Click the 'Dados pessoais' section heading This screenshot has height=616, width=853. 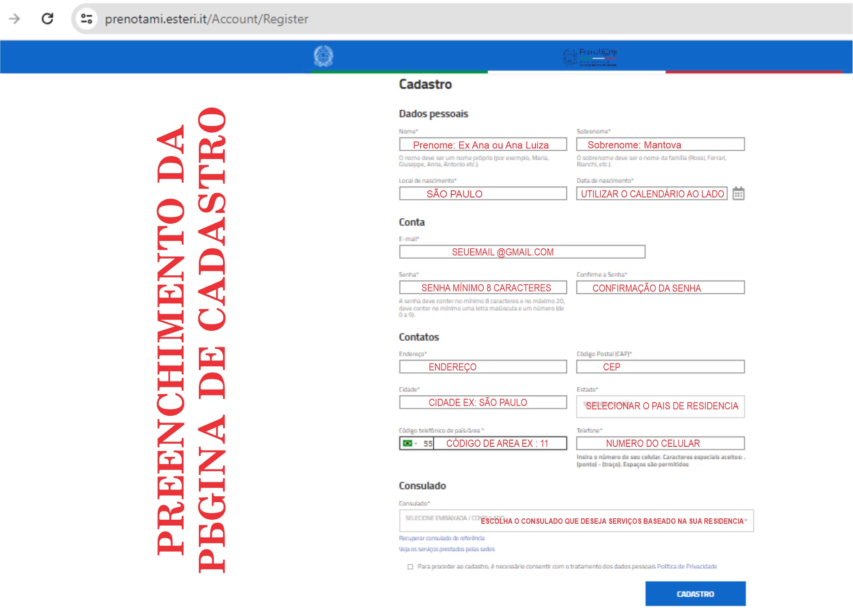(433, 114)
